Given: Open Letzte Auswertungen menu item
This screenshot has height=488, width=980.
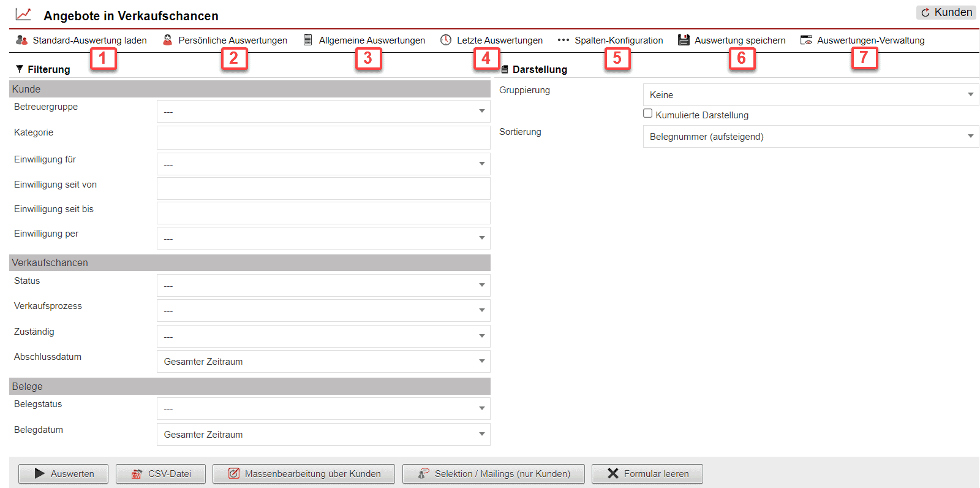Looking at the screenshot, I should click(499, 40).
